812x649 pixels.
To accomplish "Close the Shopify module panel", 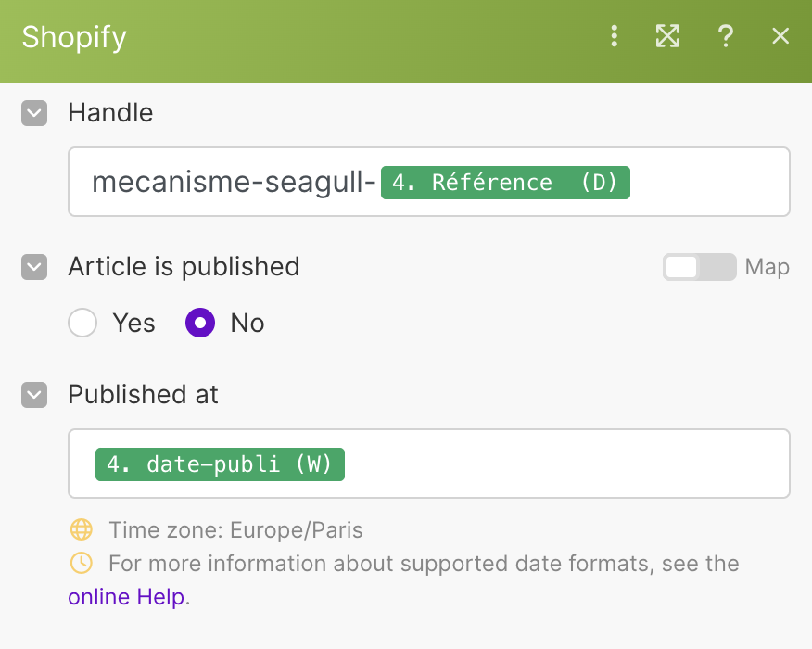I will [780, 36].
